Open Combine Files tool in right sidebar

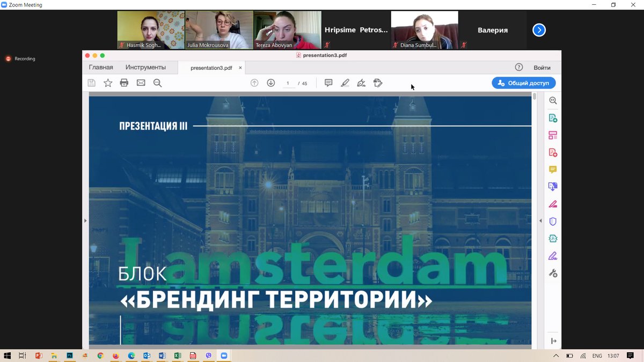coord(553,187)
